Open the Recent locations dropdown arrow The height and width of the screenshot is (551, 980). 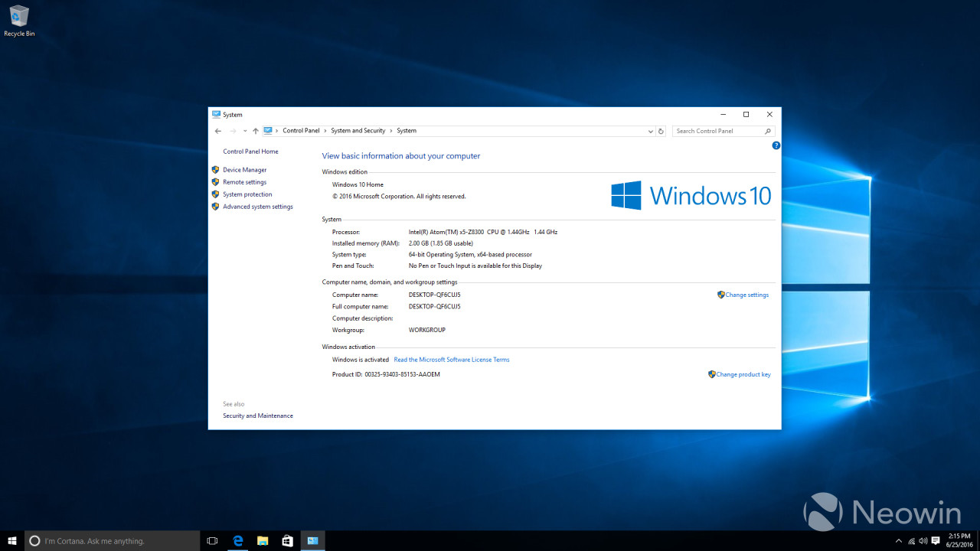tap(245, 131)
